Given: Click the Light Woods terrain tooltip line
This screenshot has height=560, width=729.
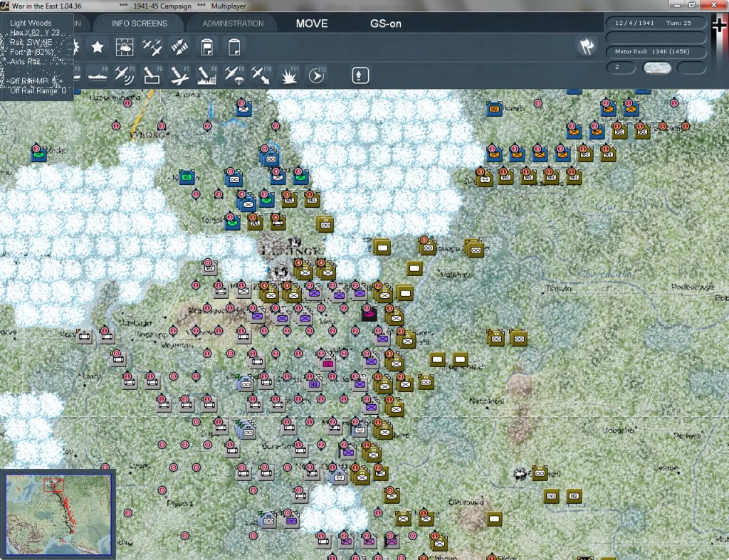Looking at the screenshot, I should [31, 23].
